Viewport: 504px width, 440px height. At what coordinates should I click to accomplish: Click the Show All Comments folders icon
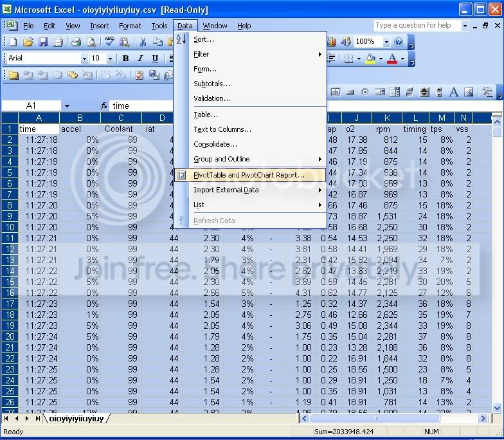(x=73, y=75)
